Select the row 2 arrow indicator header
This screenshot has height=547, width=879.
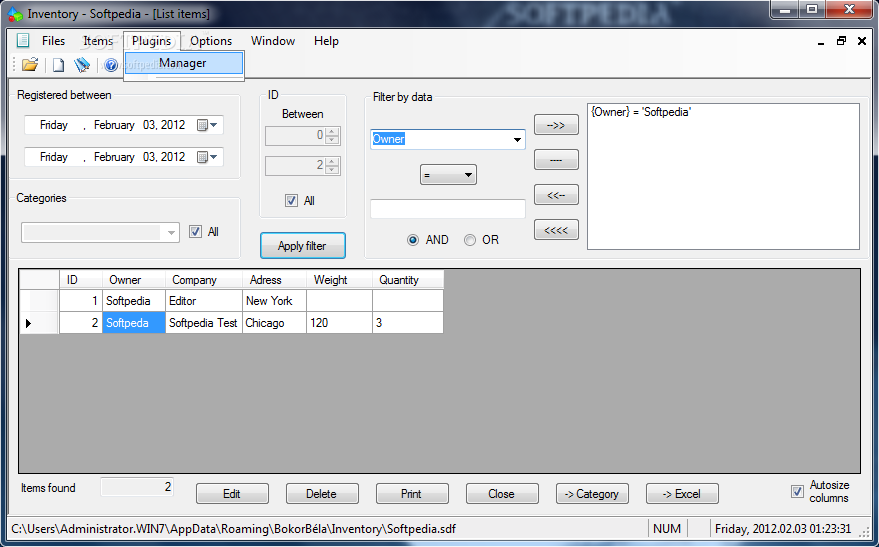click(39, 323)
